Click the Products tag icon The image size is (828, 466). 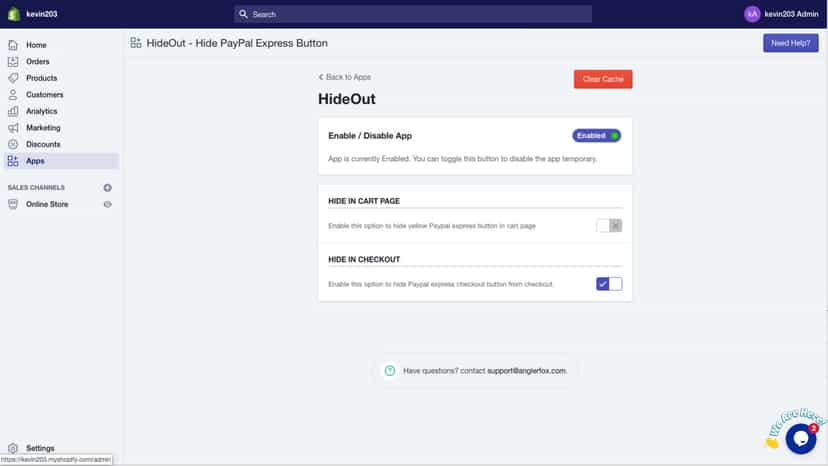click(x=13, y=78)
